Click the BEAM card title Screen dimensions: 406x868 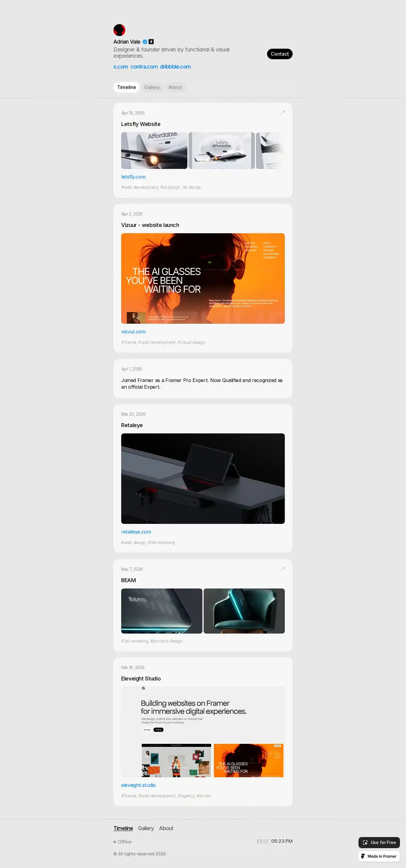(x=128, y=580)
